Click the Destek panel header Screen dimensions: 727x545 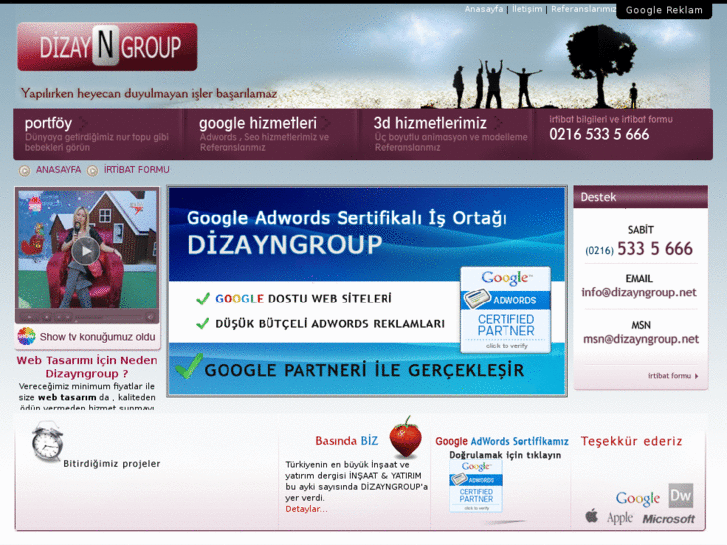click(640, 197)
